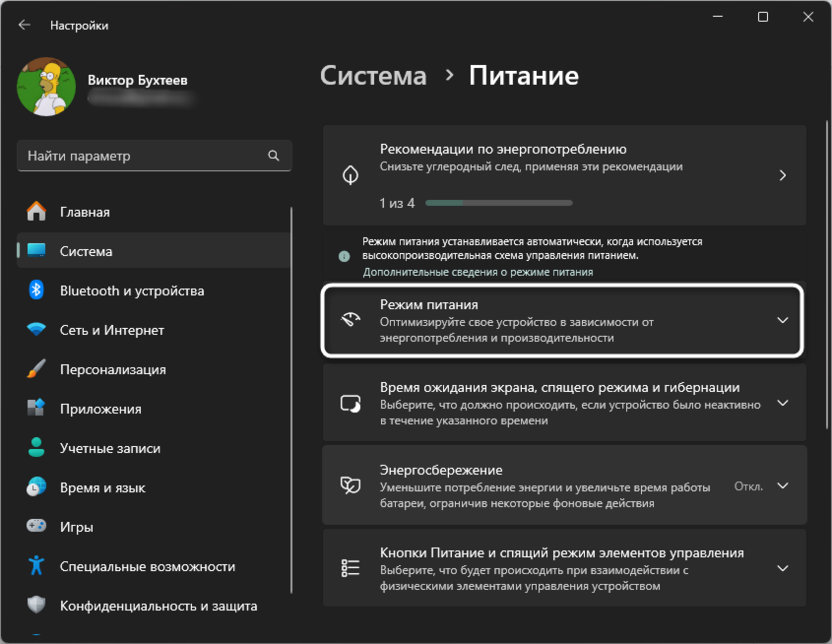
Task: Open Конфиденциальность и защита section
Action: coord(154,605)
